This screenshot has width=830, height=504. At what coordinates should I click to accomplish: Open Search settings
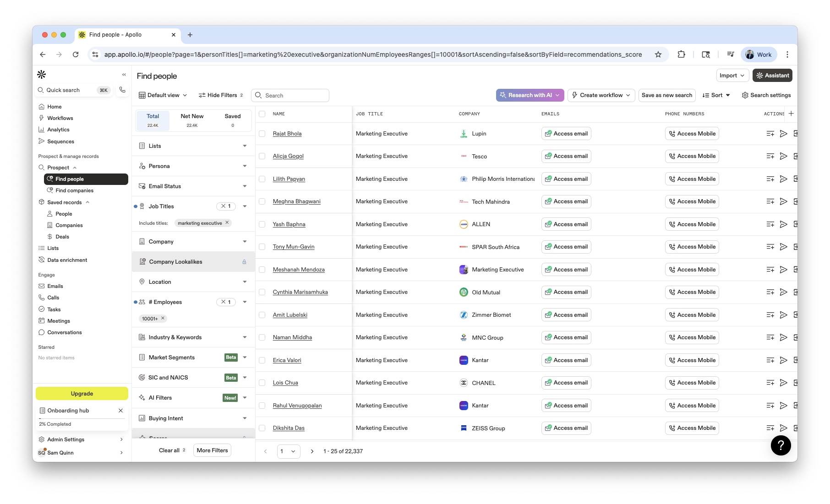tap(766, 95)
